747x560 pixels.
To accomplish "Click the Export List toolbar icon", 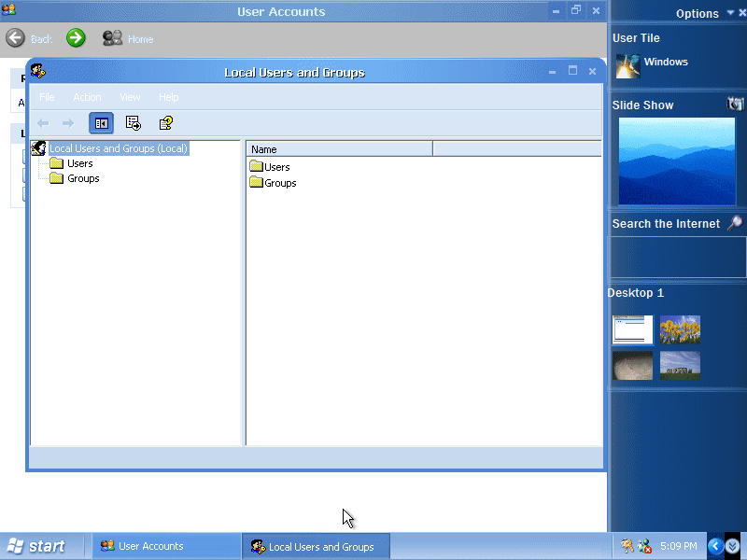I will pos(134,123).
